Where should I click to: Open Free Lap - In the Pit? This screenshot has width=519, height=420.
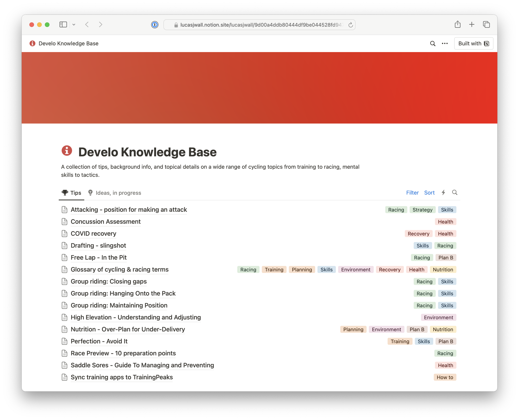99,258
